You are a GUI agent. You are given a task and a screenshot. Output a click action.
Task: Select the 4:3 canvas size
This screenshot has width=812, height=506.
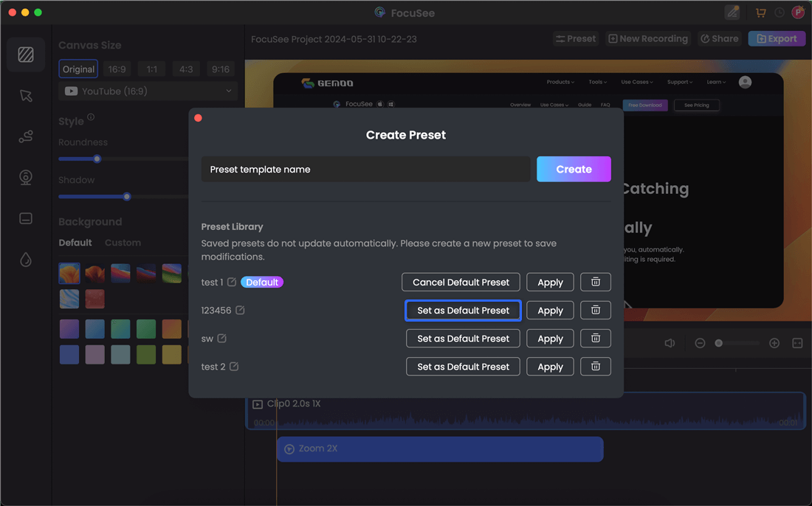click(186, 69)
